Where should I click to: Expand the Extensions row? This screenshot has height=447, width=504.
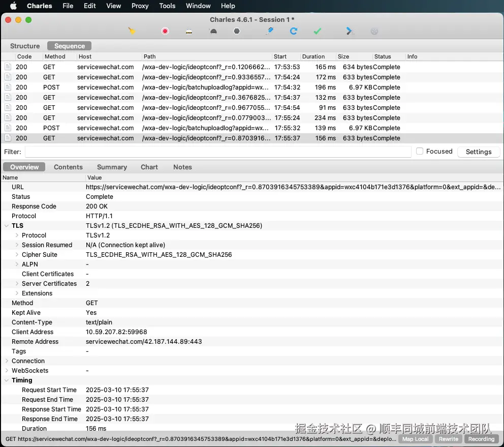(17, 293)
